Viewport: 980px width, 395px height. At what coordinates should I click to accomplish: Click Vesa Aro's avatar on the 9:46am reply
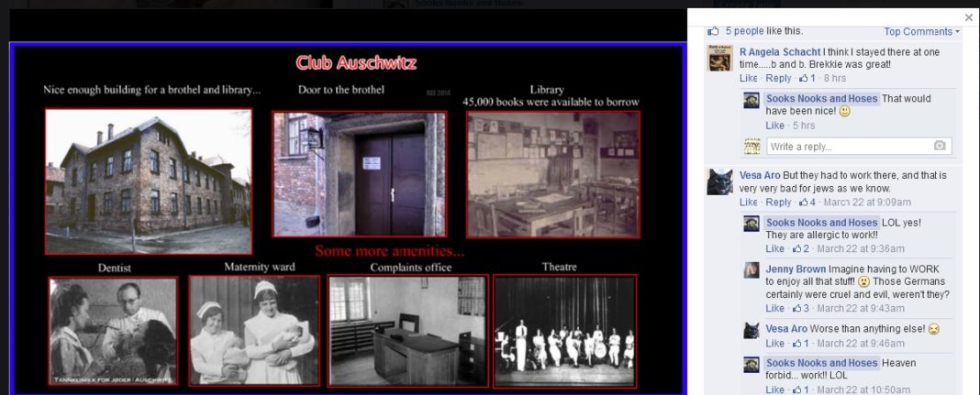point(752,331)
